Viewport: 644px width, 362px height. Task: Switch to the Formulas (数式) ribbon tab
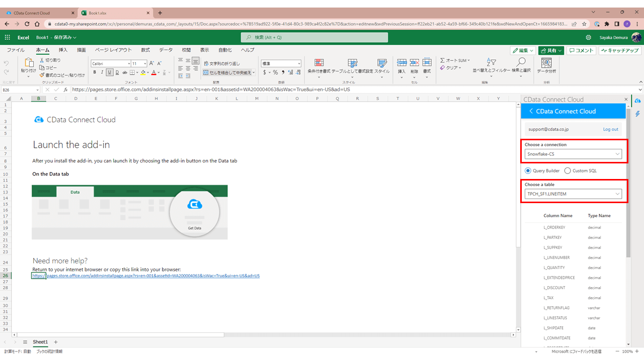(145, 50)
